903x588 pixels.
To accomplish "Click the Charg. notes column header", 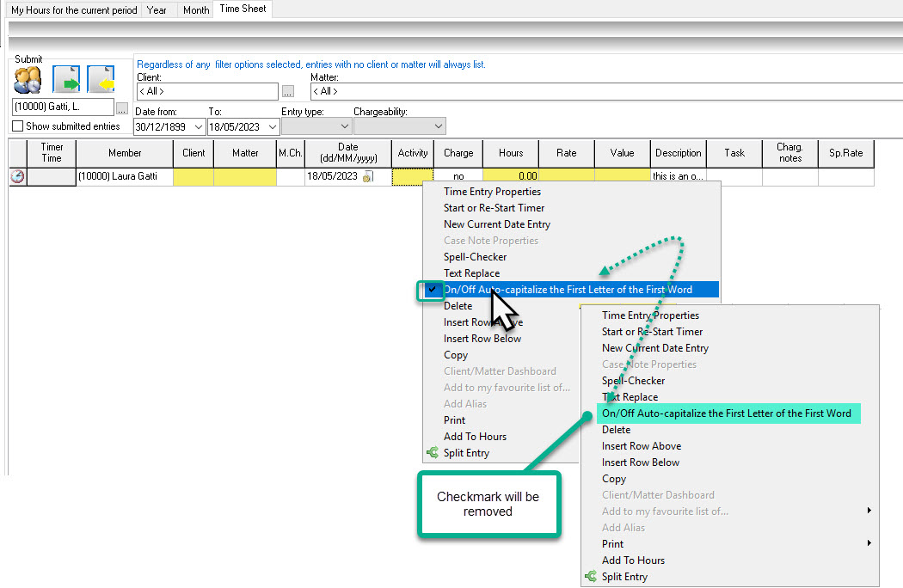I will pos(790,153).
